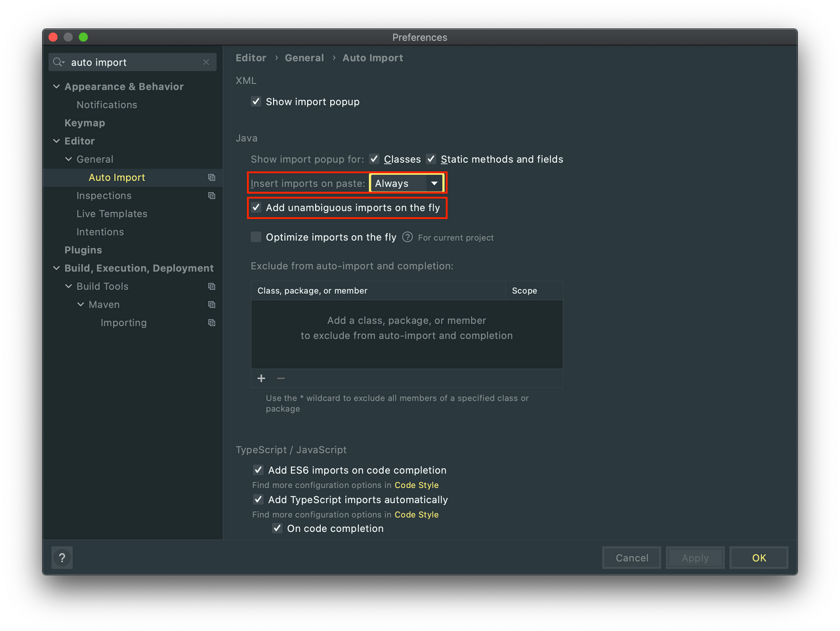
Task: Click the help icon next to Optimize imports
Action: [x=408, y=237]
